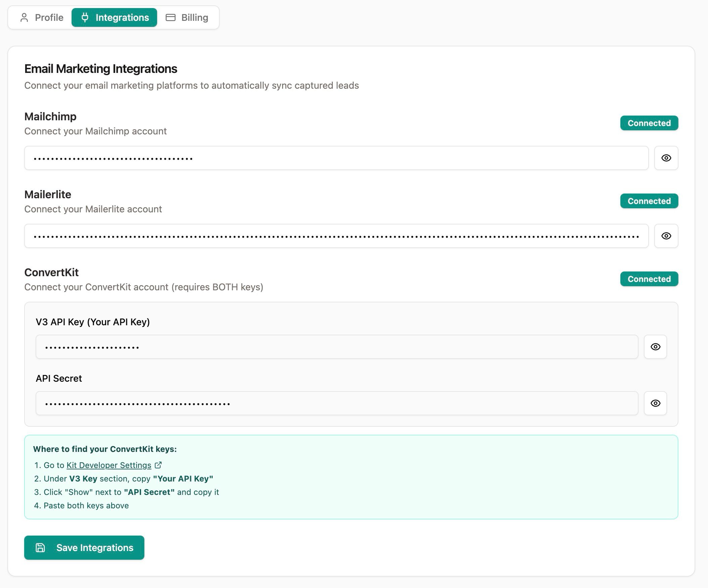Click the "Connect your Mailchimp account" description
This screenshot has width=708, height=588.
pyautogui.click(x=95, y=131)
